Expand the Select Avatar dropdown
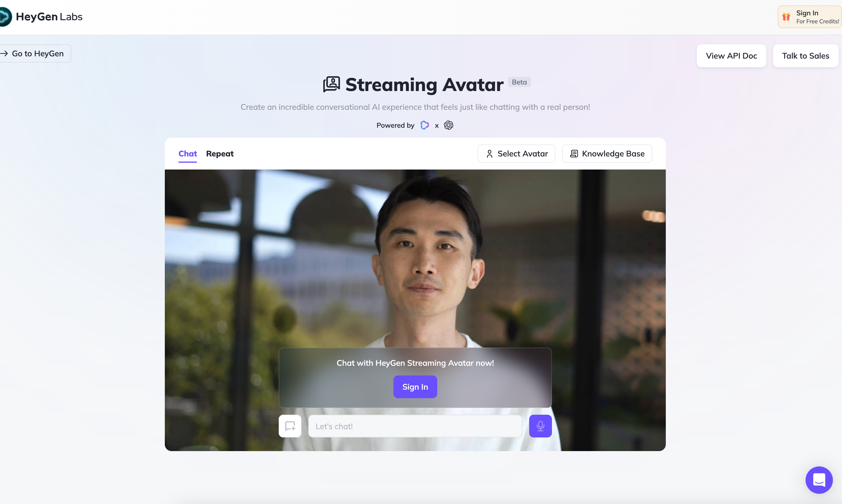842x504 pixels. (516, 153)
